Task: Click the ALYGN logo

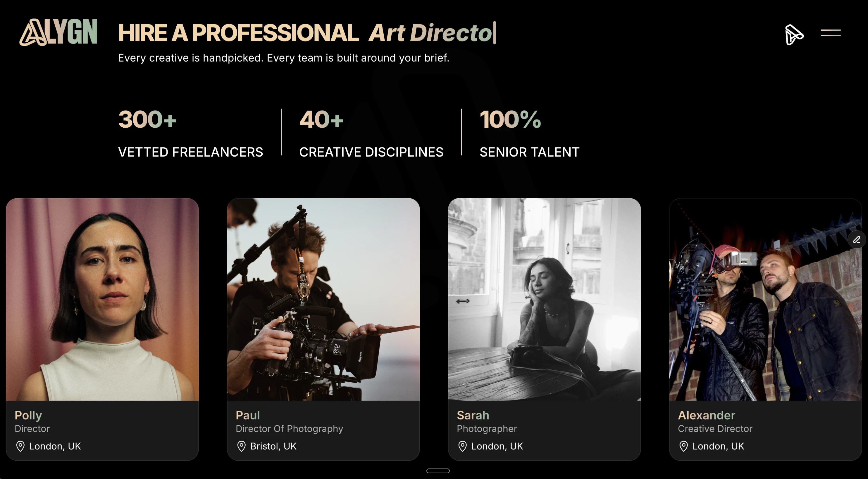Action: click(58, 32)
